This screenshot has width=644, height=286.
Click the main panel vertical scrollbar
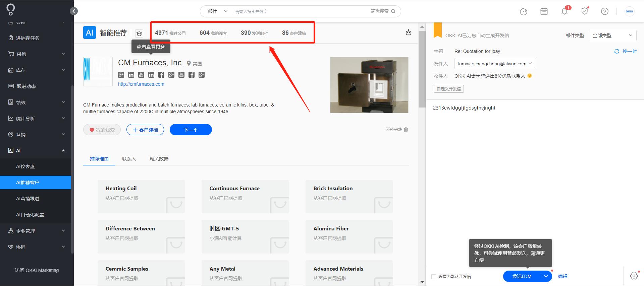(422, 69)
